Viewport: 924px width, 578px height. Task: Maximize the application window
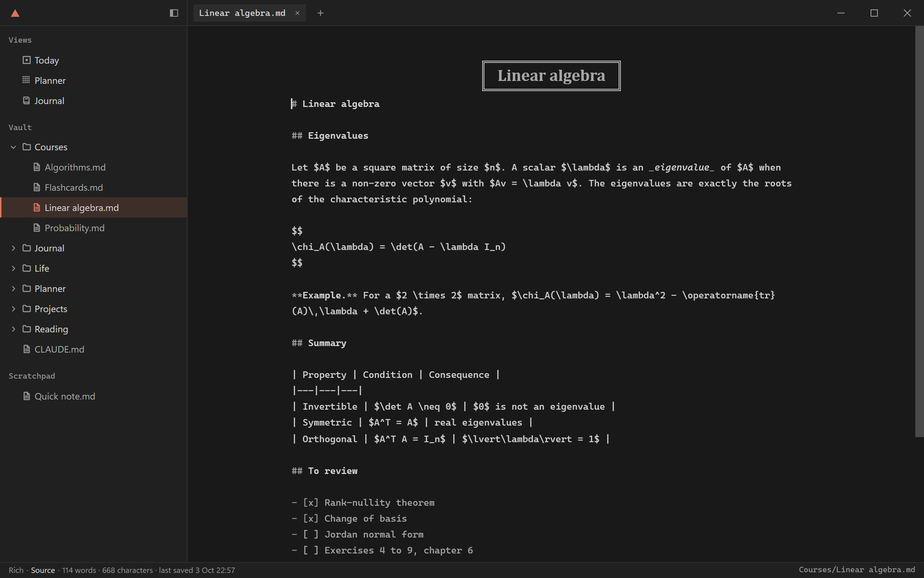(874, 13)
